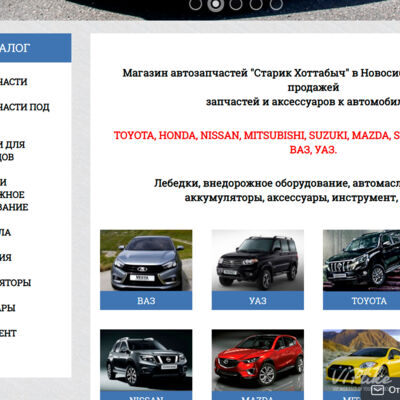400x400 pixels.
Task: Choose the dark Nissan SUV picture
Action: pos(146,360)
